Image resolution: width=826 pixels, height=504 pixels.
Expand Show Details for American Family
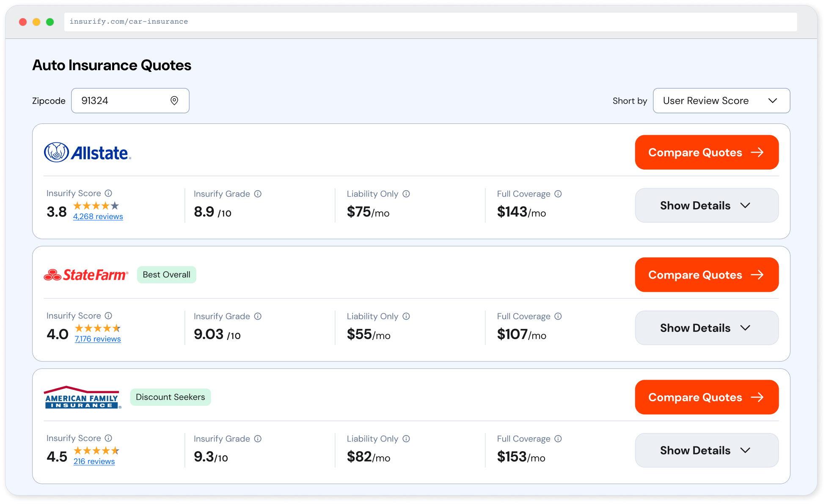[706, 450]
